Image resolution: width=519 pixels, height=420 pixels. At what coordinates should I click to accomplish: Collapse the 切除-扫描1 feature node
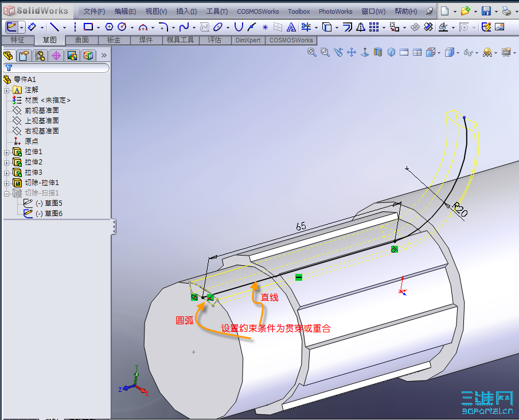tap(6, 194)
